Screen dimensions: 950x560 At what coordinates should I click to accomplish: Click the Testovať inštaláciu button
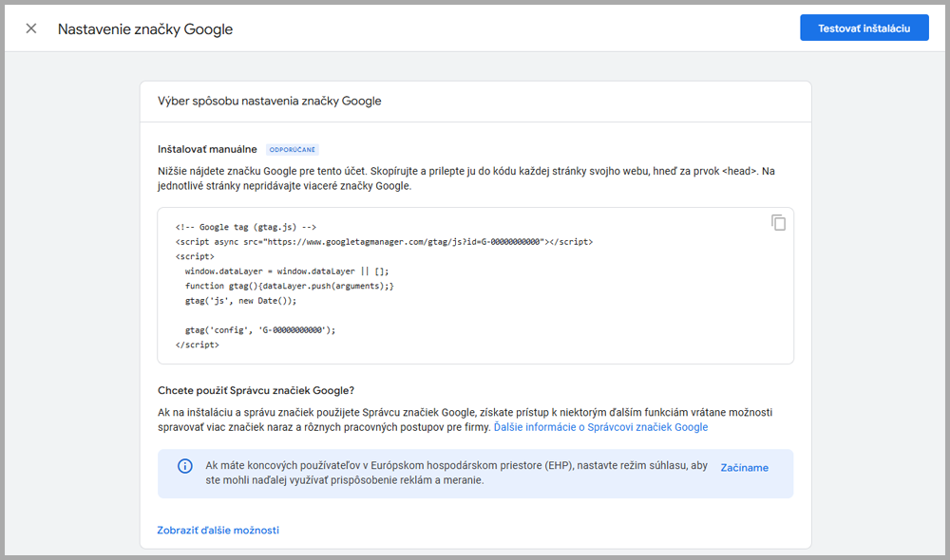point(864,28)
